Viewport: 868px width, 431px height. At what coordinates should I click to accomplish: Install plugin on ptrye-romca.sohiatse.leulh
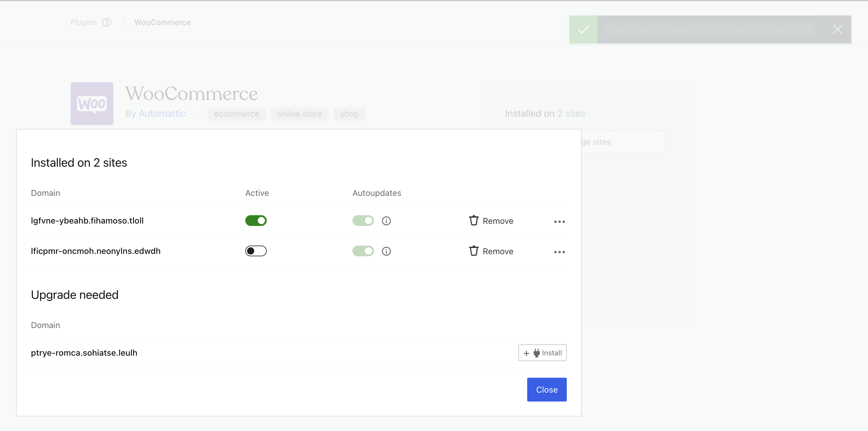click(x=542, y=353)
